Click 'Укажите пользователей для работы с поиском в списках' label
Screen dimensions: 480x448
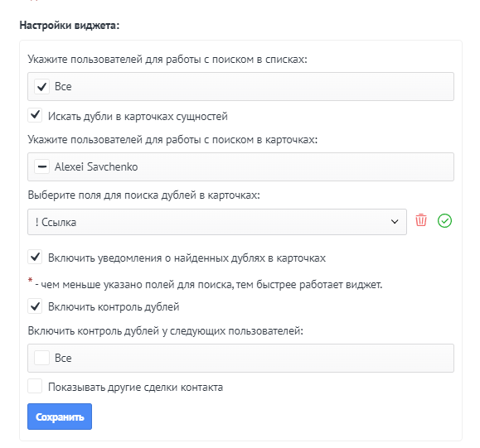tap(167, 60)
